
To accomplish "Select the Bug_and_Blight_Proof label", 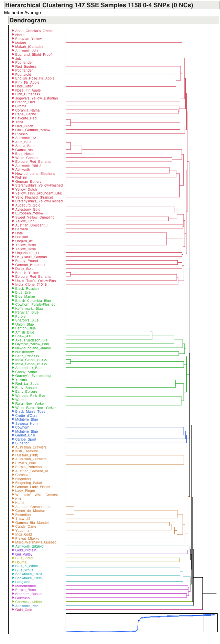I will [x=34, y=55].
